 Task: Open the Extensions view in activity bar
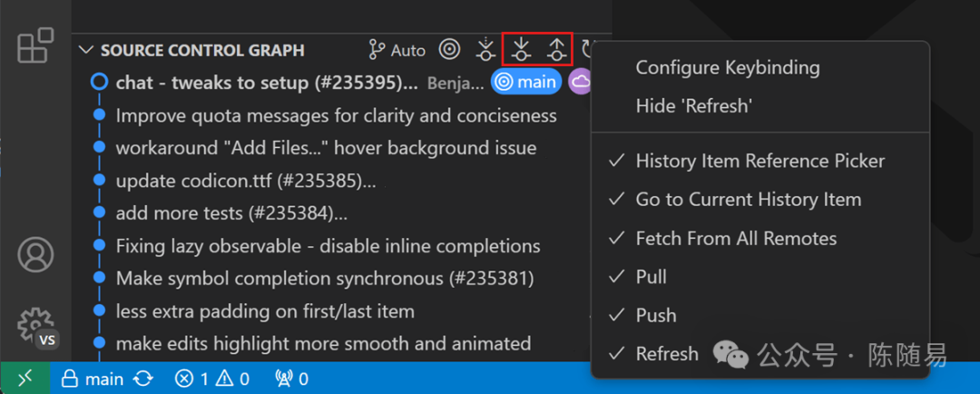pyautogui.click(x=35, y=45)
